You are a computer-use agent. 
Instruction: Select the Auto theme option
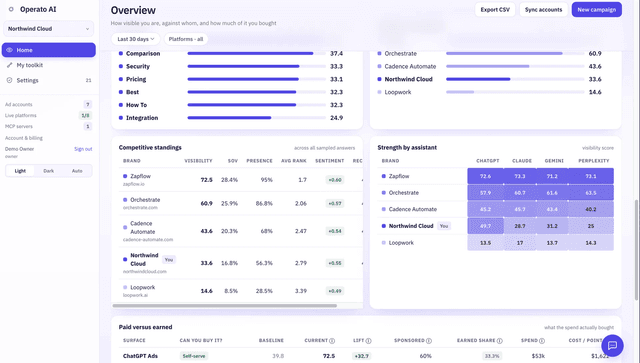coord(77,171)
